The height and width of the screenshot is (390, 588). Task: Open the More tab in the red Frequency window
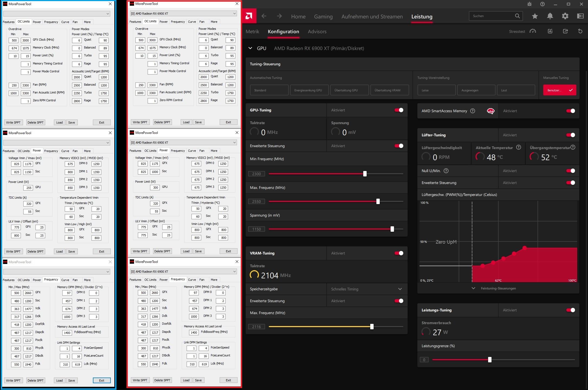[214, 280]
